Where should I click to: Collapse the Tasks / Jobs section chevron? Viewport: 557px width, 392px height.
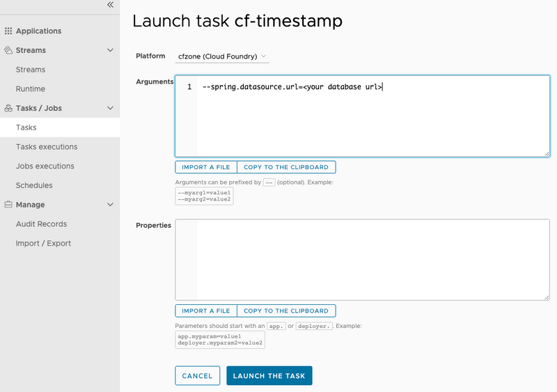(x=111, y=108)
